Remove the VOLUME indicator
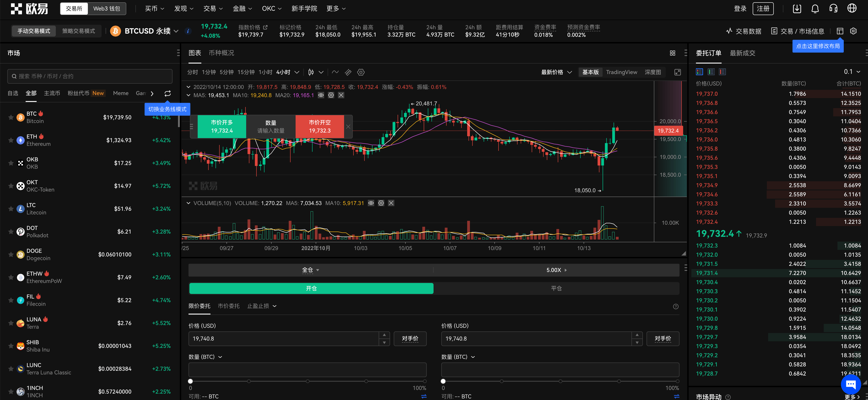The image size is (868, 400). [391, 203]
